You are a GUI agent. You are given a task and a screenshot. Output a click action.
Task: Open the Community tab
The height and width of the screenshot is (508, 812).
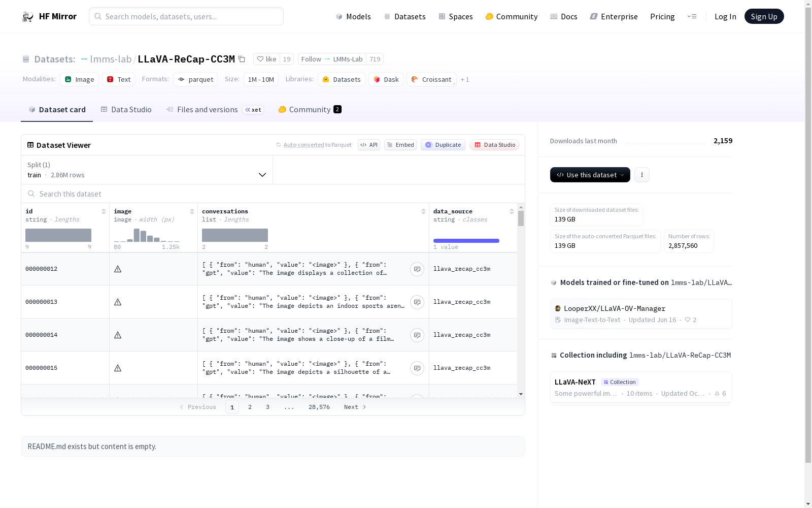pyautogui.click(x=310, y=110)
